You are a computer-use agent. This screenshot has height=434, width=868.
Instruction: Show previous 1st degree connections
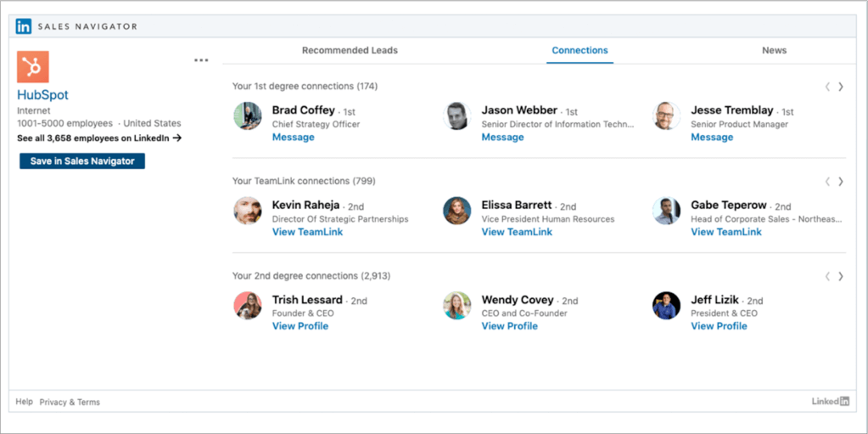click(827, 87)
